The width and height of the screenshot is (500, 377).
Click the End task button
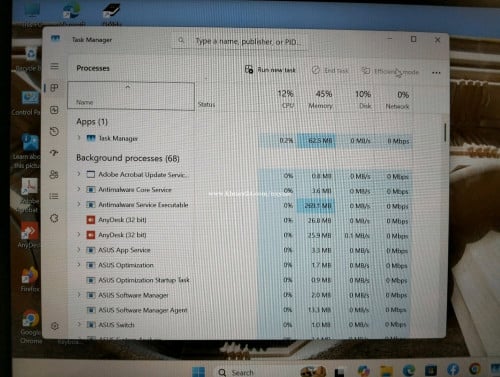click(330, 70)
